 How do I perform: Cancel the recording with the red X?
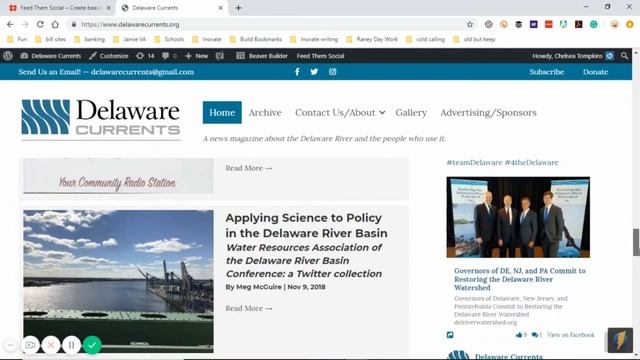[x=51, y=345]
